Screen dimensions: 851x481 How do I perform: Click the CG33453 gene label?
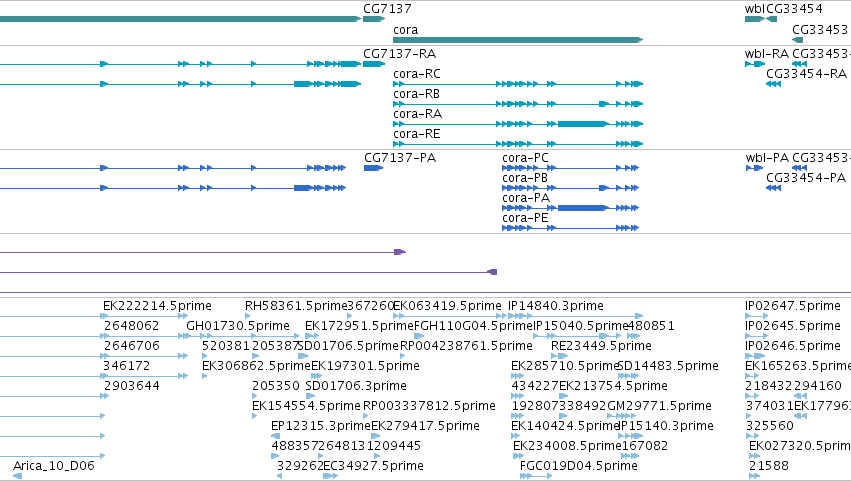point(820,30)
